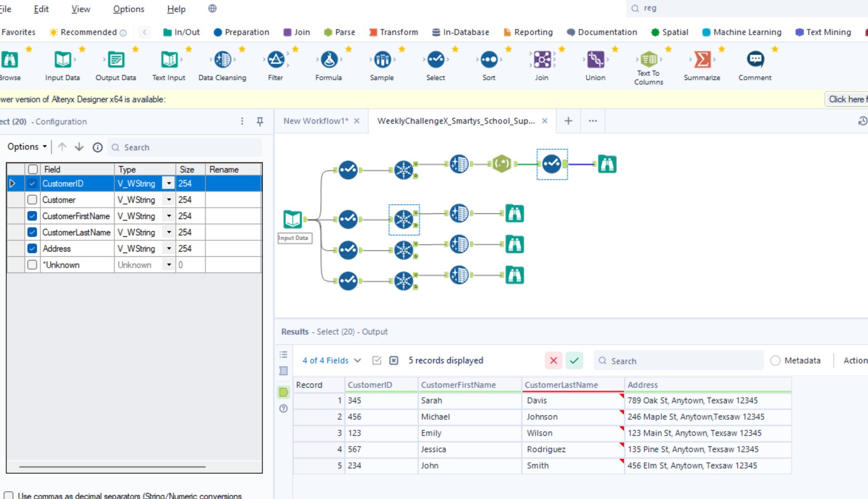Open the Options dropdown in Configuration

coord(27,147)
